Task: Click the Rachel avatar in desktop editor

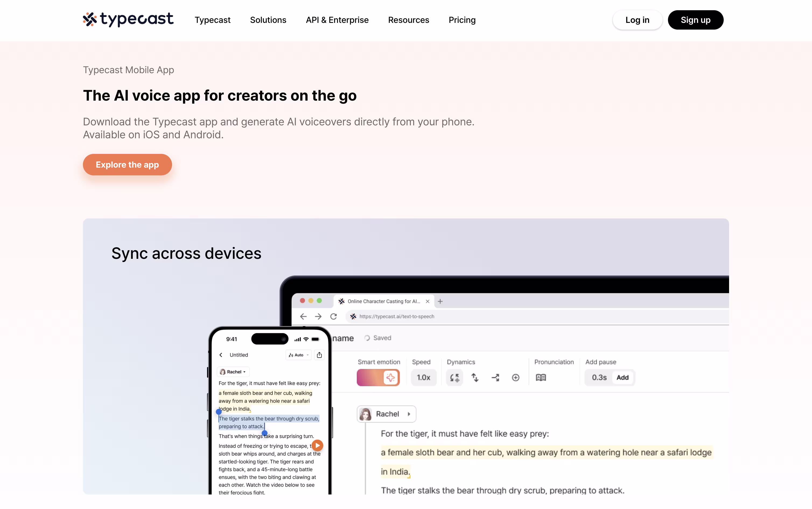Action: pos(365,414)
